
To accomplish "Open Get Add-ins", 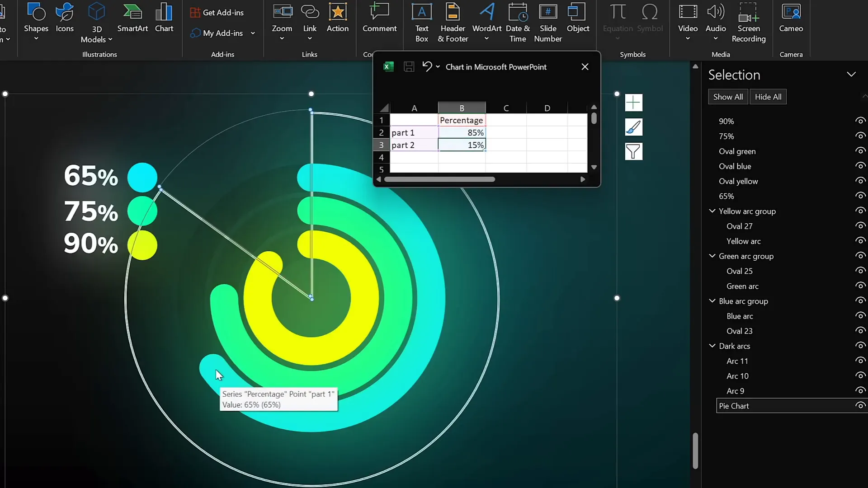I will pyautogui.click(x=217, y=13).
